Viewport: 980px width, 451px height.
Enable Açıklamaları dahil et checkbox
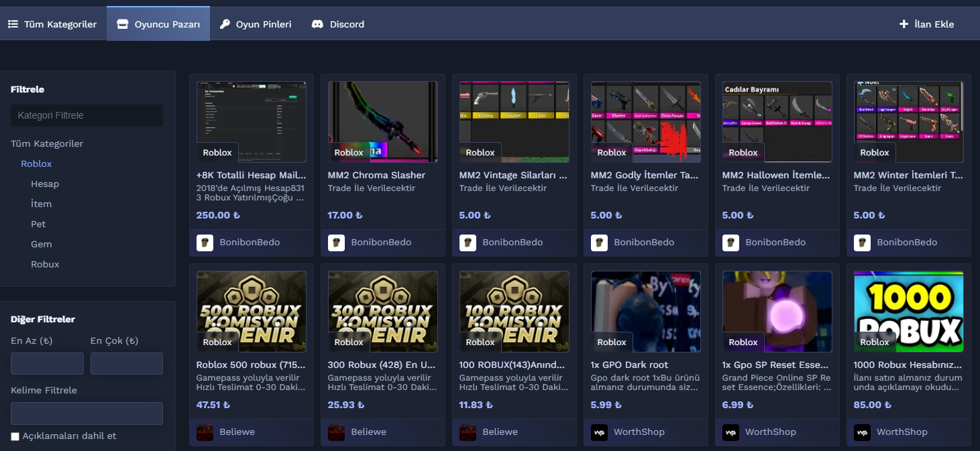coord(15,436)
